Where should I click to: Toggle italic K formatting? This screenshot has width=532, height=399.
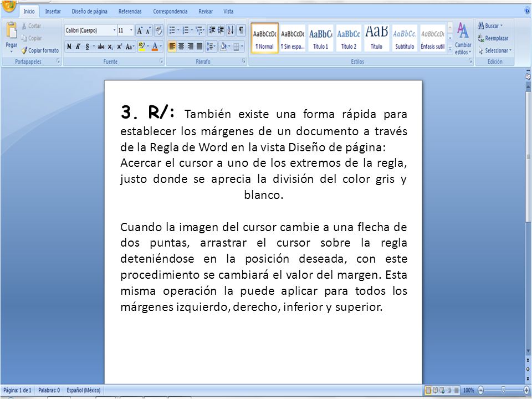coord(78,47)
